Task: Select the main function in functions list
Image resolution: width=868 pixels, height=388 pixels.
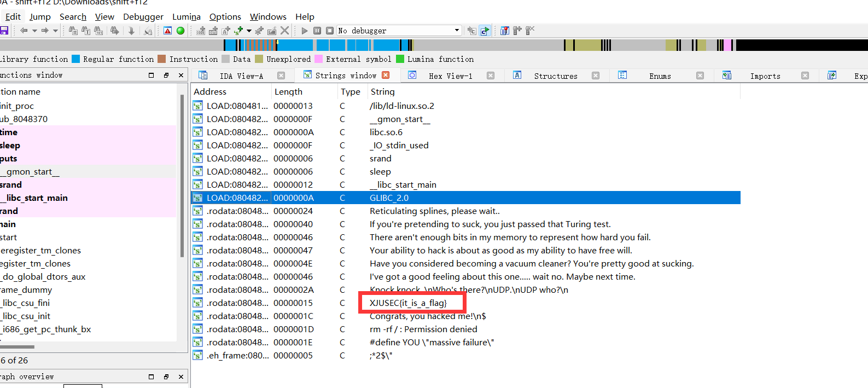Action: pos(8,224)
